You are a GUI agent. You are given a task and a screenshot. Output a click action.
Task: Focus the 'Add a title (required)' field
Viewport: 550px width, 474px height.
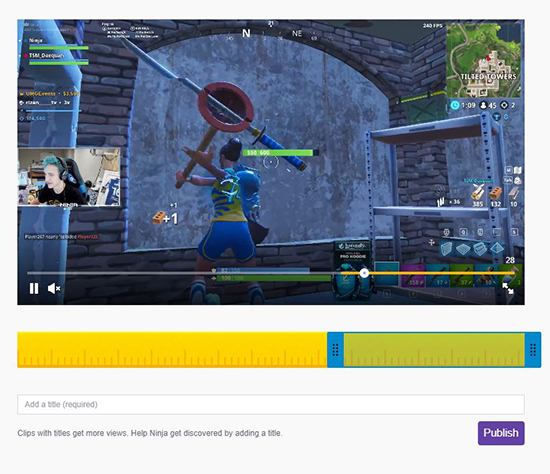(271, 404)
